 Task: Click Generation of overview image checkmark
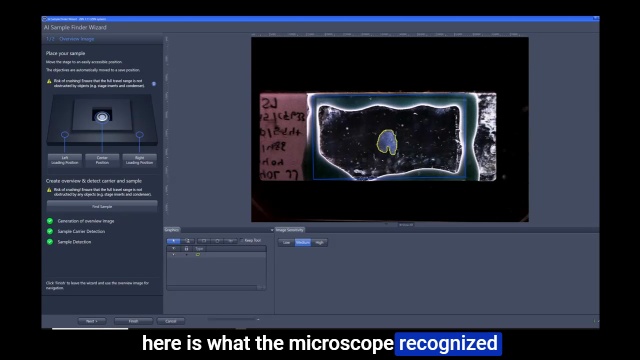50,221
